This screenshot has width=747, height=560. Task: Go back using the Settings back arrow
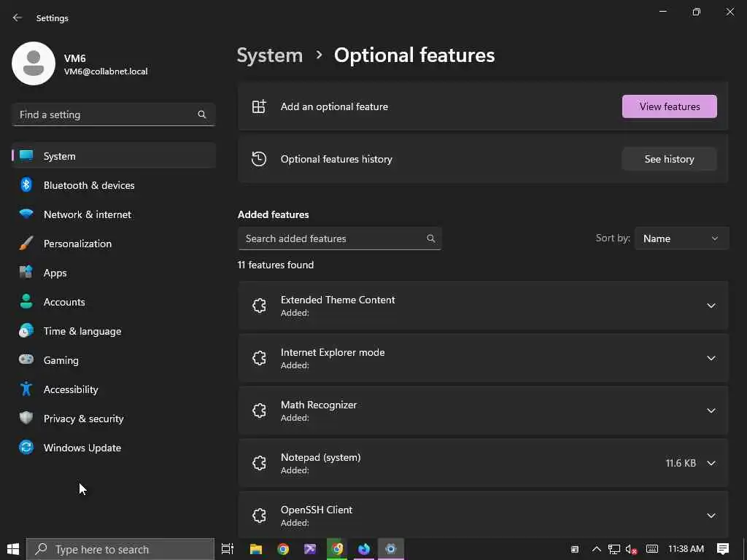(x=18, y=17)
